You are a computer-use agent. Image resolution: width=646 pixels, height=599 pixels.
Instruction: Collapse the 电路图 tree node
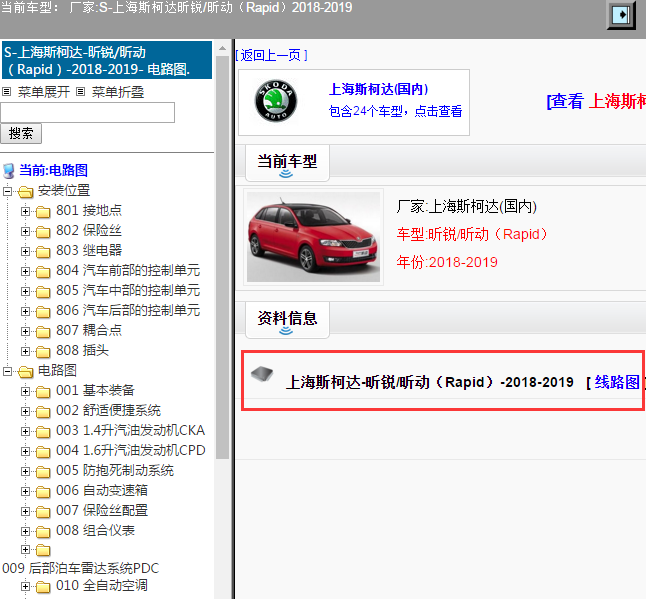(7, 372)
